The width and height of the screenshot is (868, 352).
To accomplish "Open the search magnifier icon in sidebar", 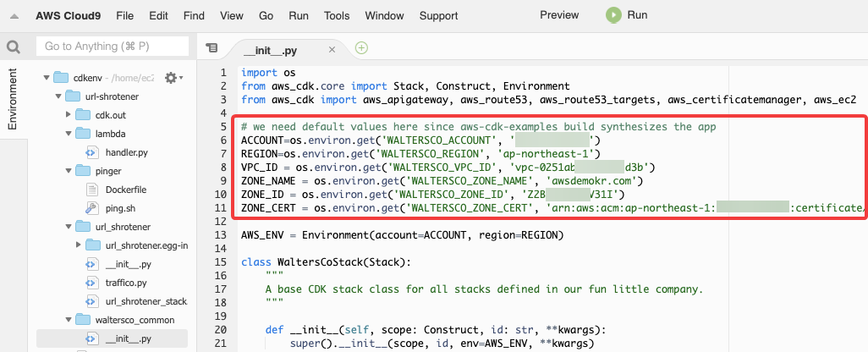I will pos(14,47).
